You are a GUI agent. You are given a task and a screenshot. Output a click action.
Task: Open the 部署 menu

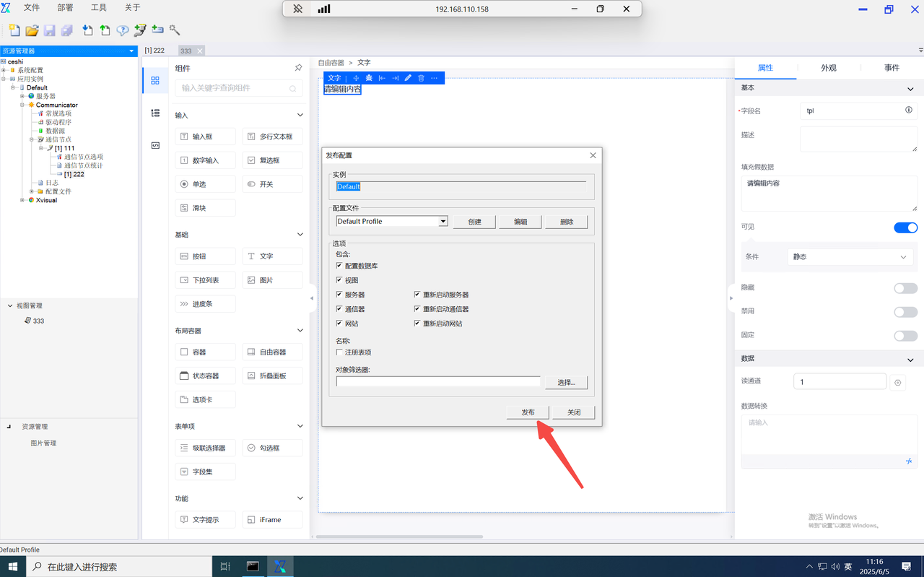65,8
